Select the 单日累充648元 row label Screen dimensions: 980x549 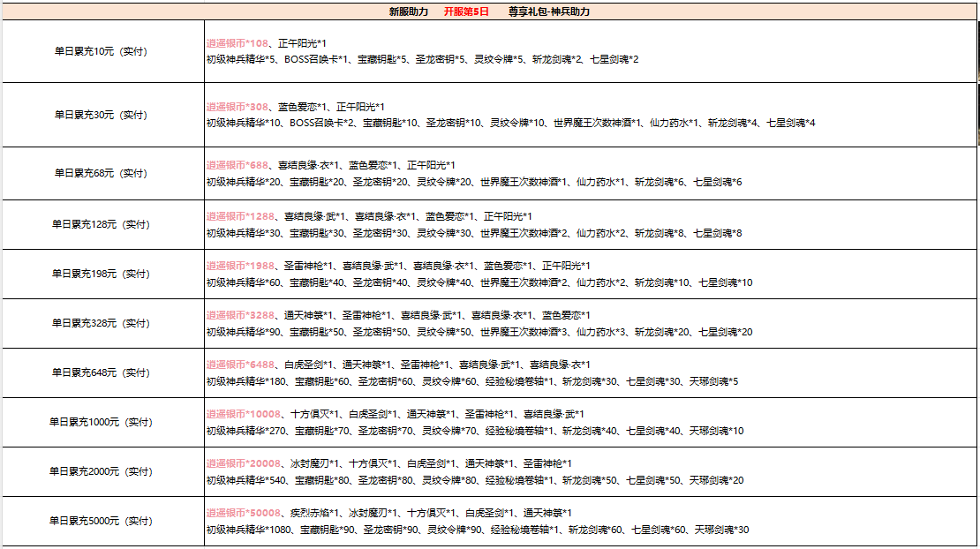[101, 372]
